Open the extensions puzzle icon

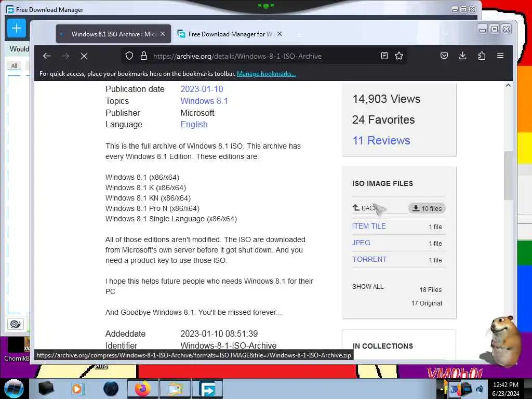pos(482,56)
